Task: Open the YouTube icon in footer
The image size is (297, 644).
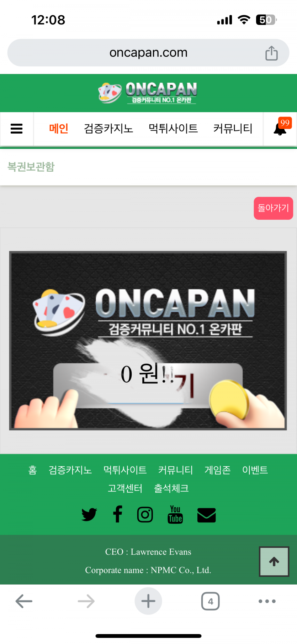Action: [175, 514]
